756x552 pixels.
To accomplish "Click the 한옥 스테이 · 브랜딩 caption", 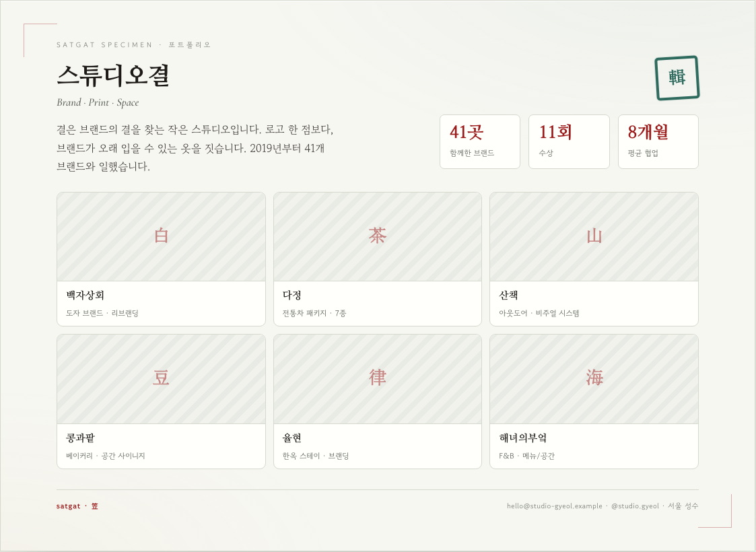I will [316, 456].
